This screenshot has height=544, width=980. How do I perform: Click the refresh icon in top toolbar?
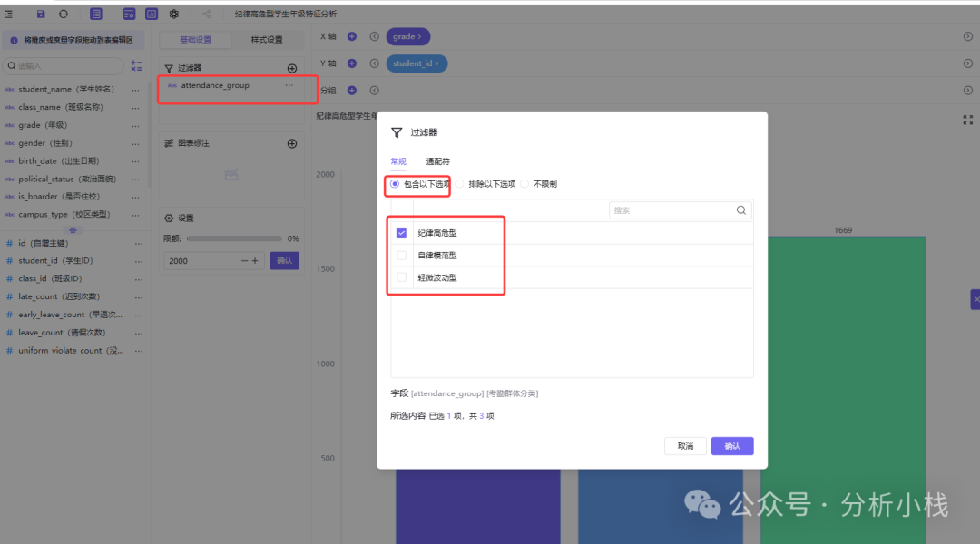[64, 14]
